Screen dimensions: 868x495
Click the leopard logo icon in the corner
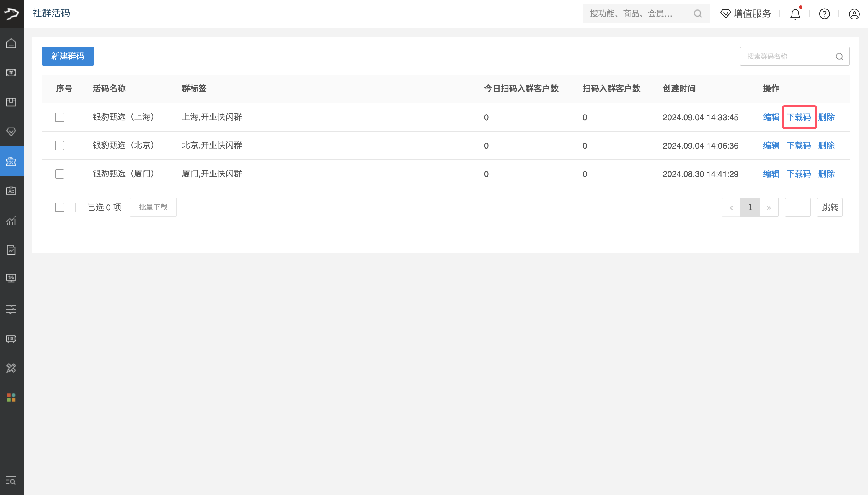pyautogui.click(x=12, y=14)
